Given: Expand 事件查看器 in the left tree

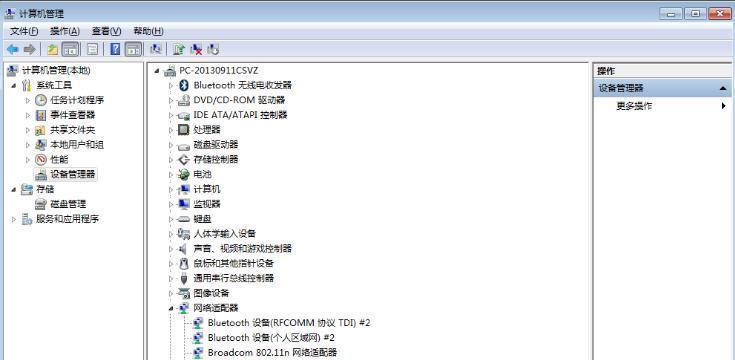Looking at the screenshot, I should coord(28,115).
